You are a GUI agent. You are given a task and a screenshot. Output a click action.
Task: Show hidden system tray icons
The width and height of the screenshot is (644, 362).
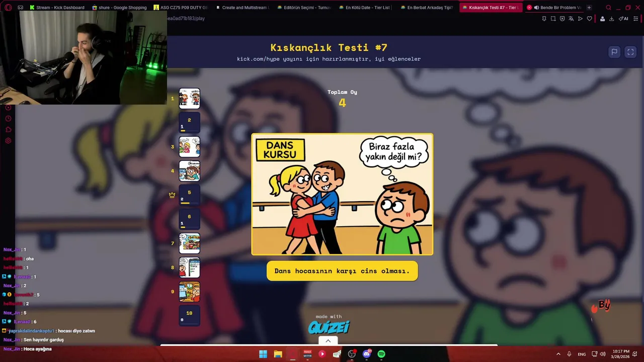click(558, 354)
